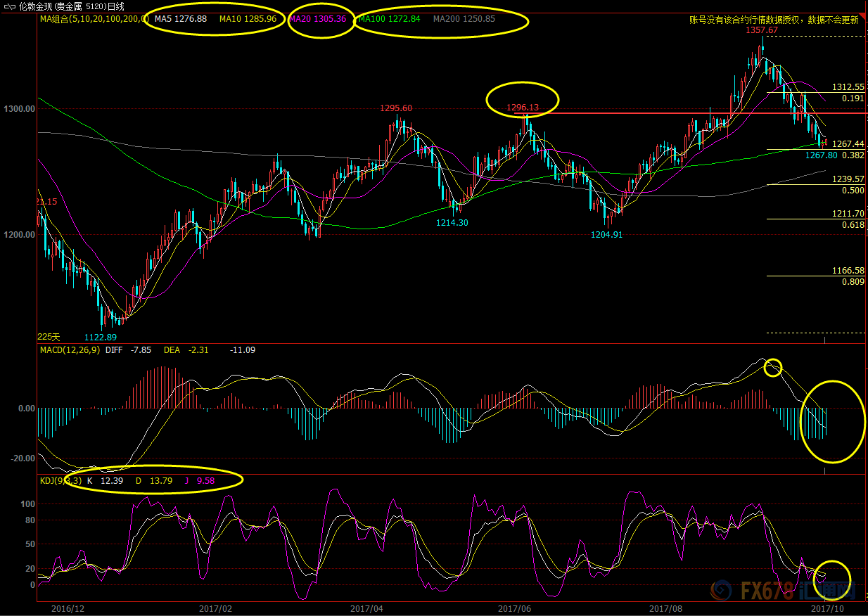Open the MACD(12,26,9) indicator label

69,349
